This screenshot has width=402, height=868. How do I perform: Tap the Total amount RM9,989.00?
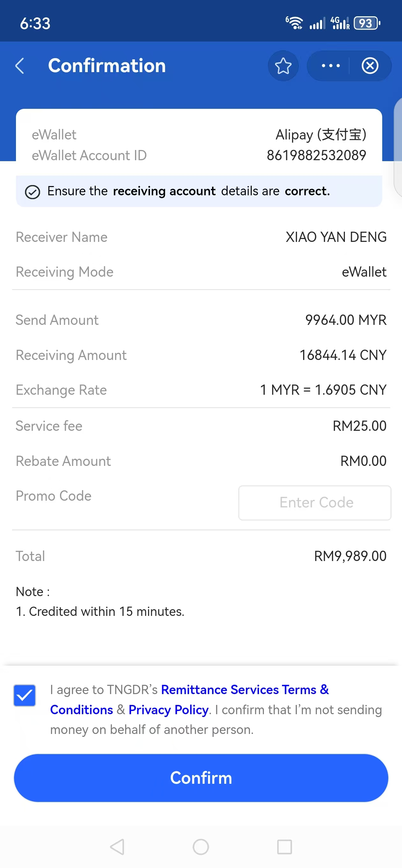[x=350, y=556]
